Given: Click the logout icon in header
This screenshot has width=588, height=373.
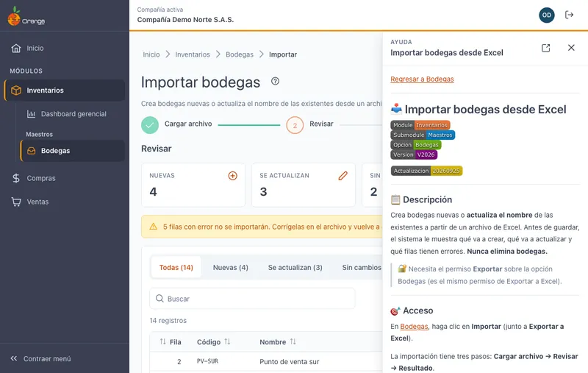Looking at the screenshot, I should [x=569, y=15].
